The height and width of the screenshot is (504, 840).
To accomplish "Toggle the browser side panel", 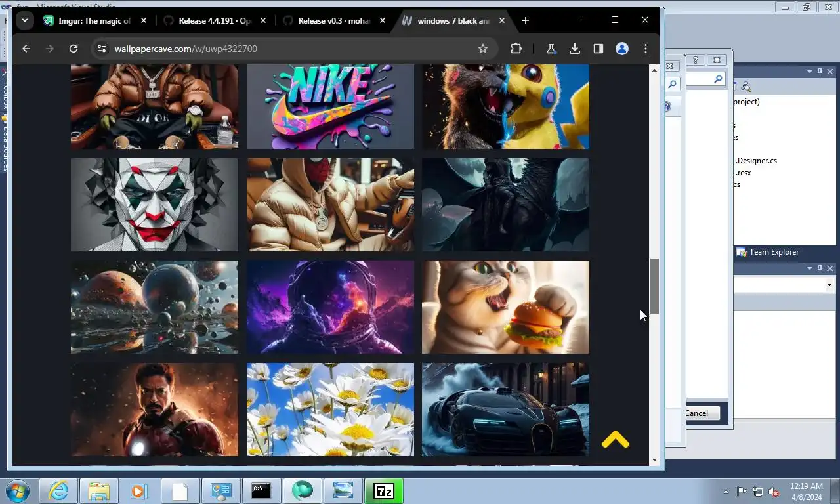I will coord(598,49).
